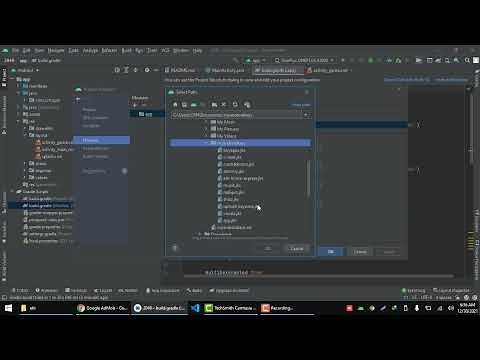Viewport: 480px width, 360px height.
Task: Open the Terminal tool window
Action: 76,290
